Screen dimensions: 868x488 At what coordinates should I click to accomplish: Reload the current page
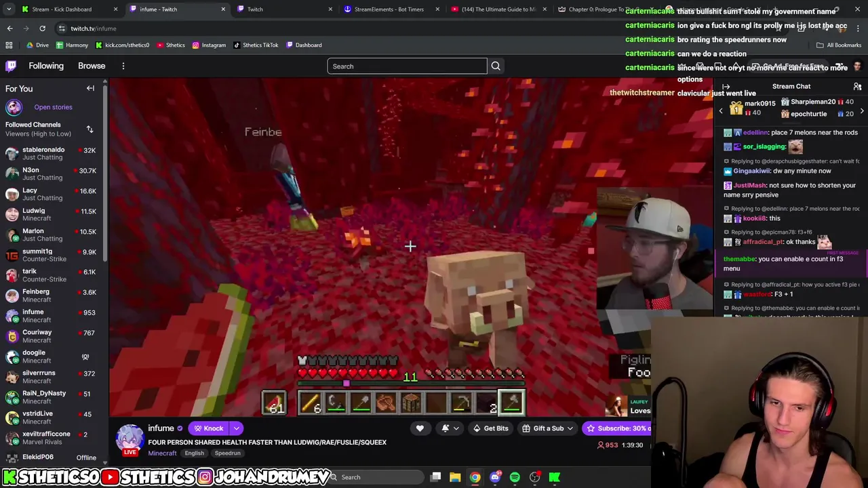pyautogui.click(x=42, y=28)
